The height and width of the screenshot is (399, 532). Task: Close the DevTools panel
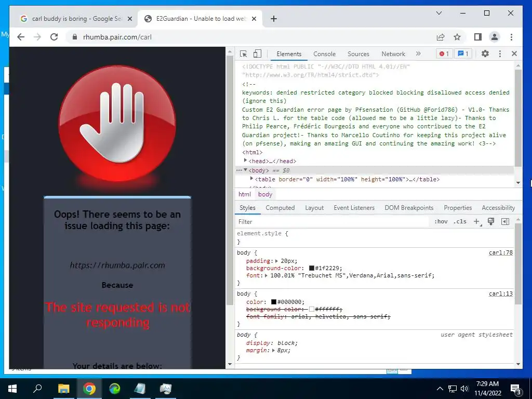514,54
